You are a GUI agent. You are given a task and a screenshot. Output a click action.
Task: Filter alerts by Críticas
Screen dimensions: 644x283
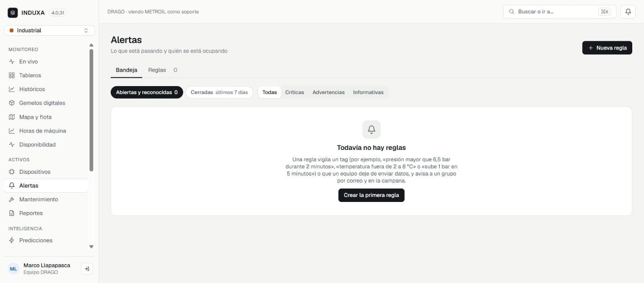point(295,92)
